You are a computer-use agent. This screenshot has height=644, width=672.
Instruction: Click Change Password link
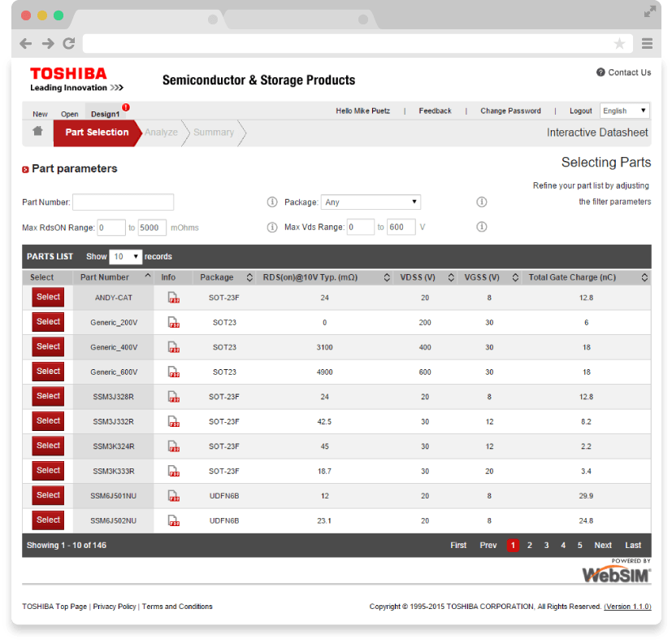click(x=510, y=111)
